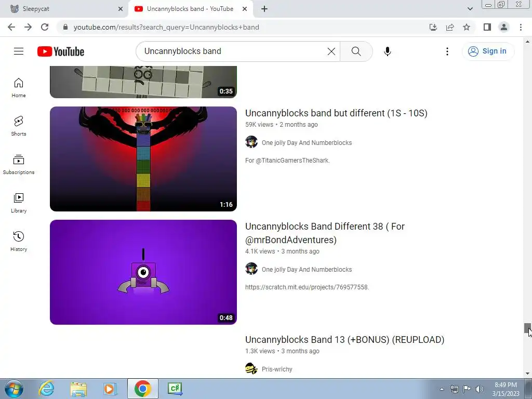Show hidden system tray icons
Image resolution: width=532 pixels, height=399 pixels.
442,389
